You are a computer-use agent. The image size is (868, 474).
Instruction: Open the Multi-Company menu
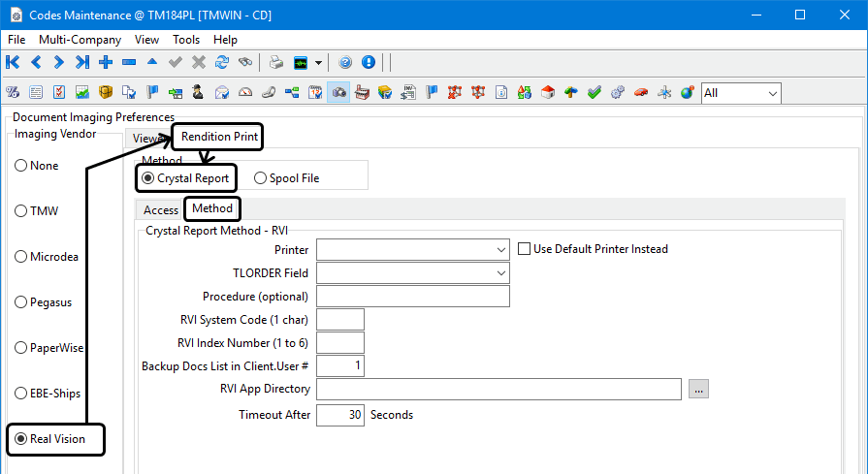click(80, 40)
